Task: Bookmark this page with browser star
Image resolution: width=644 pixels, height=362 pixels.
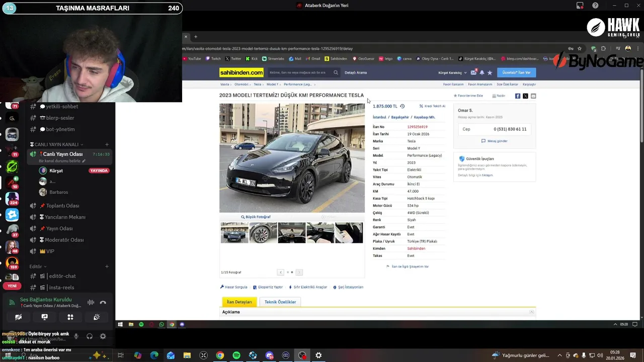Action: click(580, 49)
